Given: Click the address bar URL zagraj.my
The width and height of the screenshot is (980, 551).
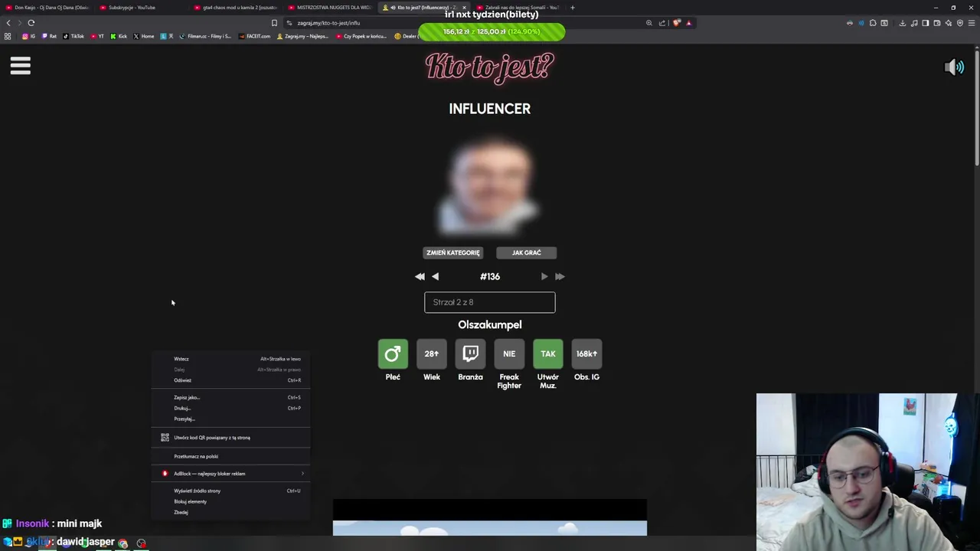Looking at the screenshot, I should coord(328,23).
